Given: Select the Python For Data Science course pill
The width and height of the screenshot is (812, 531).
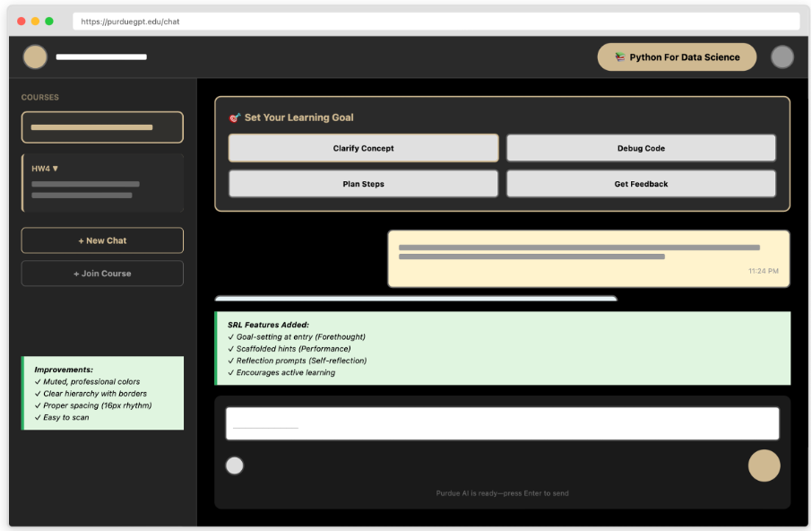Looking at the screenshot, I should pyautogui.click(x=677, y=57).
